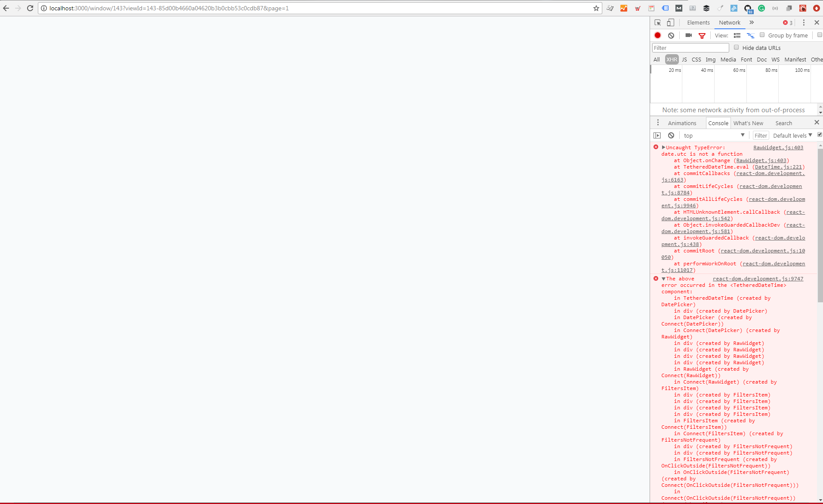
Task: Collapse the 'The above error occurred' message
Action: [663, 279]
